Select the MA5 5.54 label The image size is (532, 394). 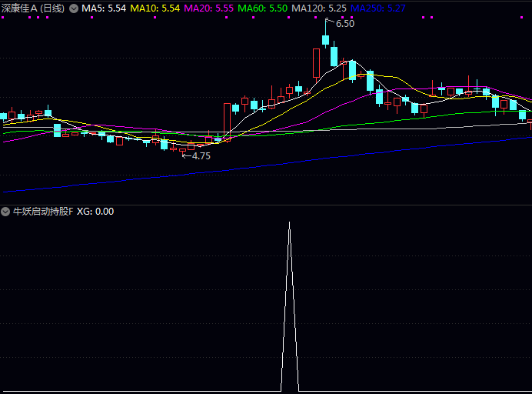click(x=104, y=8)
